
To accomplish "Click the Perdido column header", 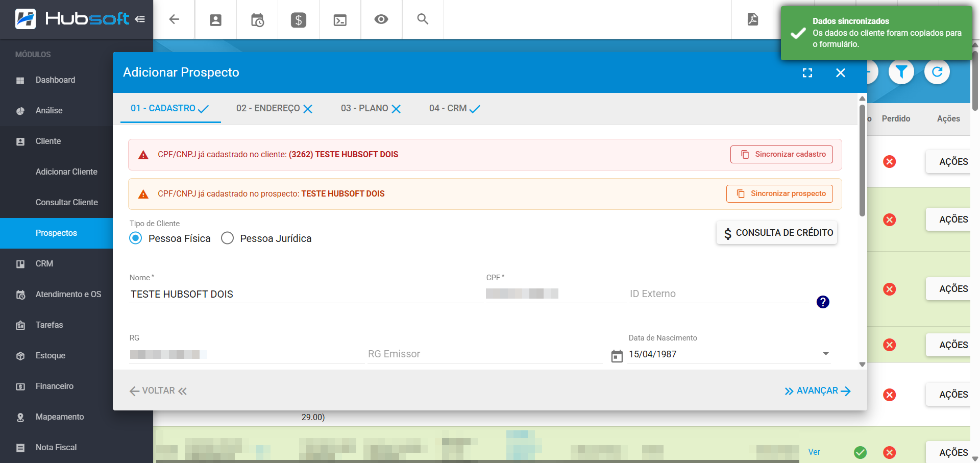I will 896,118.
